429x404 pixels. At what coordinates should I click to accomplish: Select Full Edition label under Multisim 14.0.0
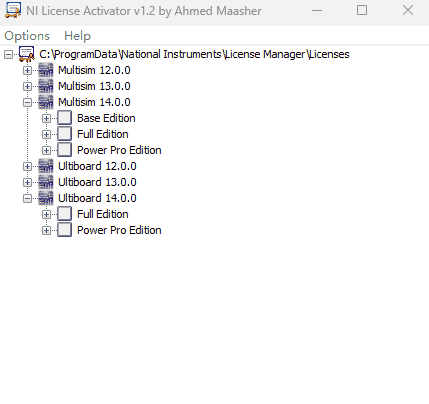click(103, 134)
